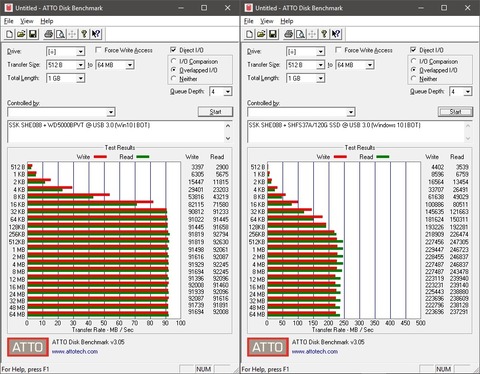Open the View menu in left window

[x=27, y=21]
